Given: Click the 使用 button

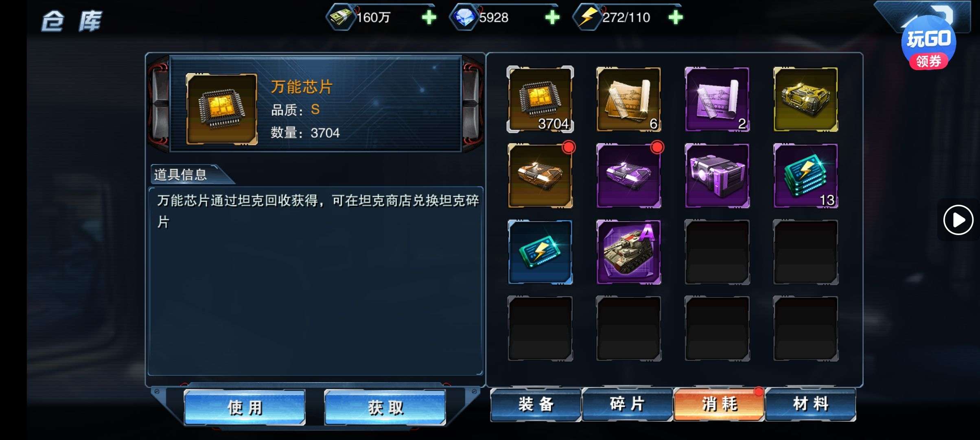Looking at the screenshot, I should coord(245,408).
